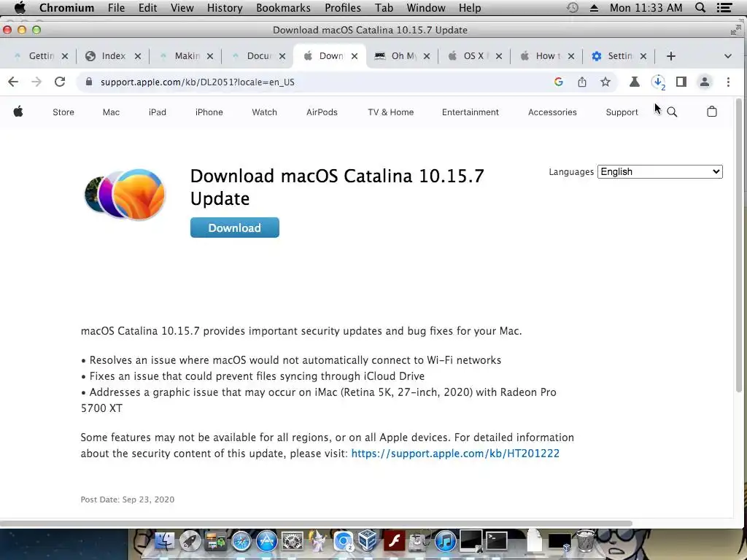The image size is (747, 560).
Task: Open the History menu
Action: (x=225, y=7)
